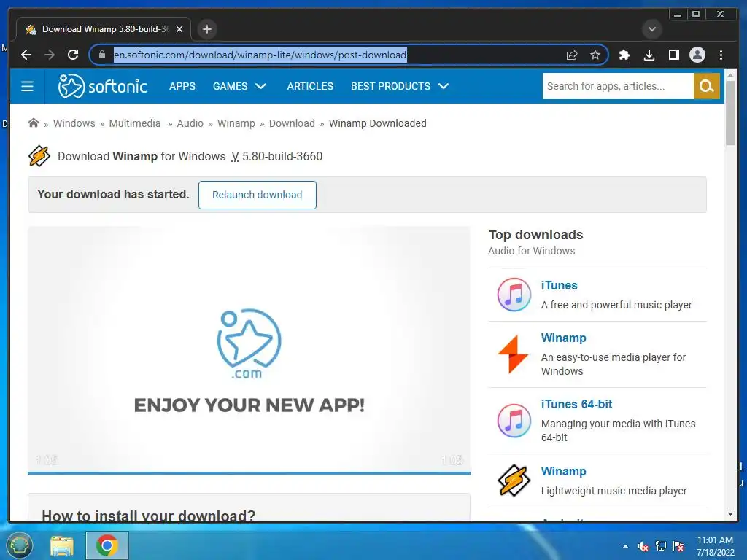
Task: Open the Chrome three-dot menu
Action: 721,55
